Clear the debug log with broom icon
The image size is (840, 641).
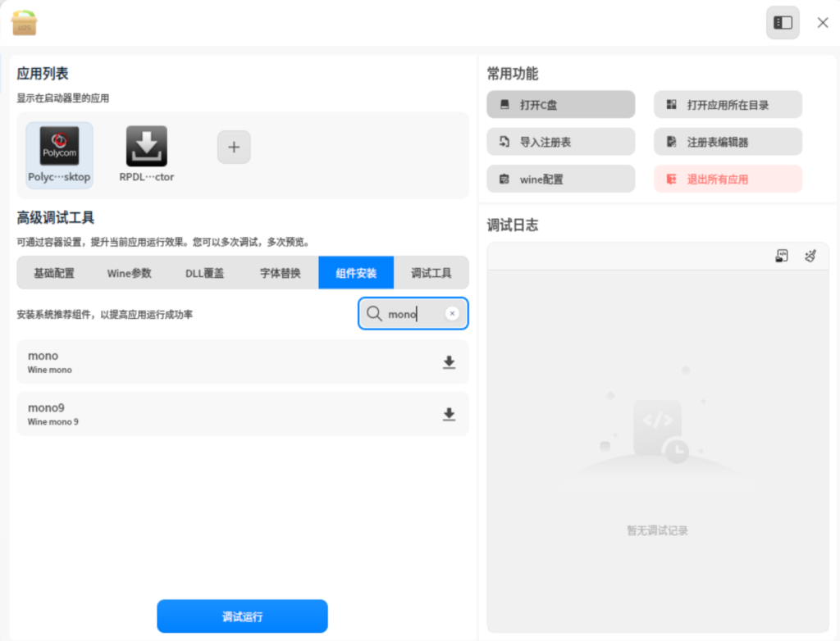(x=810, y=257)
